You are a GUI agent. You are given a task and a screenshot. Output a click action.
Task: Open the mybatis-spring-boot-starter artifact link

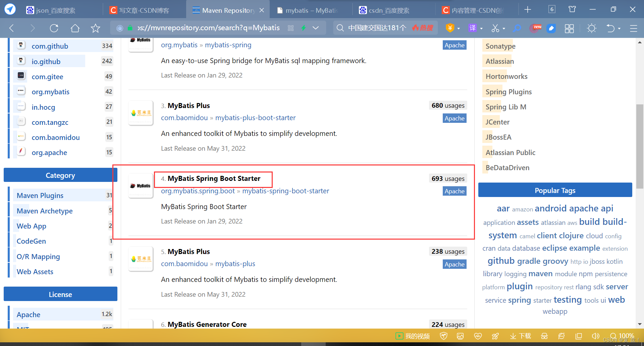(x=286, y=191)
